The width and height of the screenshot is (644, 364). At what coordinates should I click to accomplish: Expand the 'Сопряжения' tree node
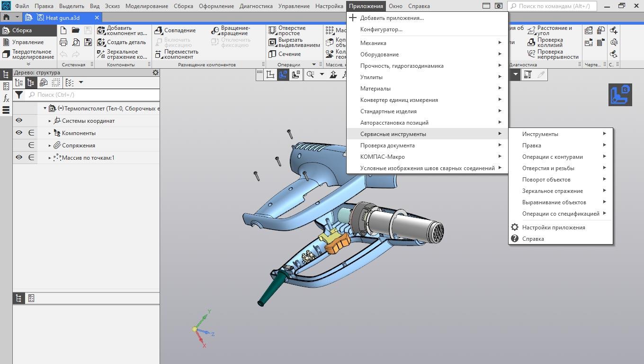50,146
